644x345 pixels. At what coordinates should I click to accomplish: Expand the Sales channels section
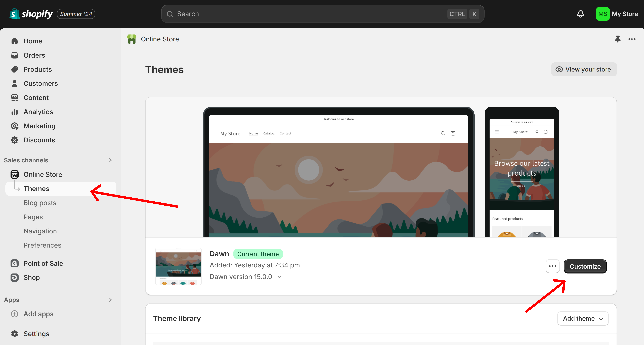[110, 160]
